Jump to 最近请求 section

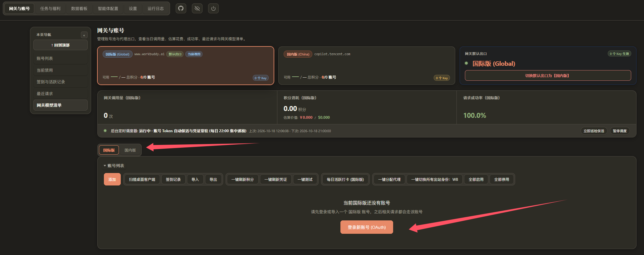tap(61, 94)
